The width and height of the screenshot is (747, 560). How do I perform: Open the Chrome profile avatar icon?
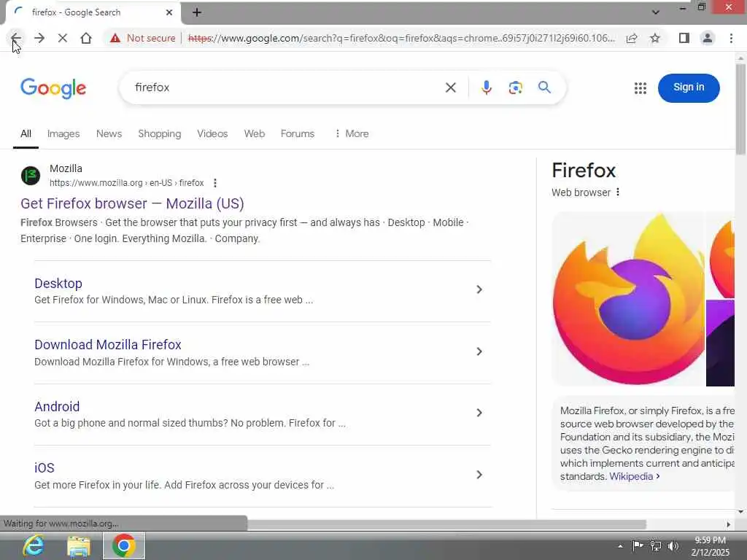click(x=708, y=38)
